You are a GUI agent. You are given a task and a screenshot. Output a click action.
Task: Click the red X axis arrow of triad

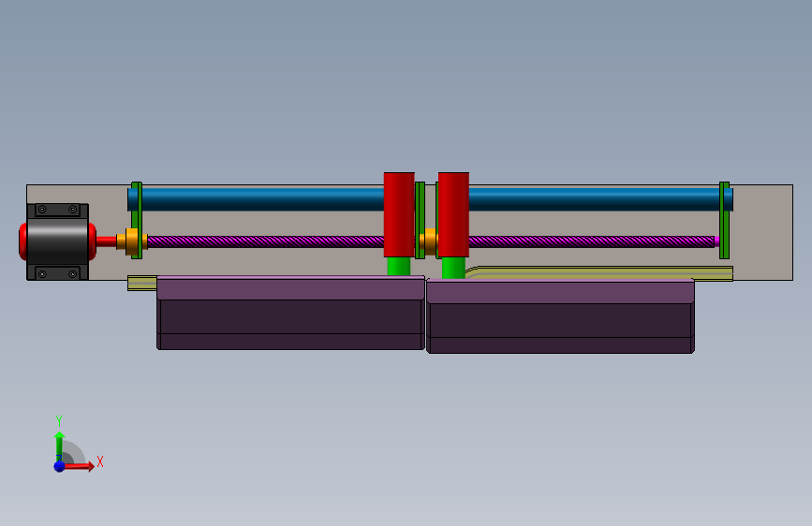[79, 466]
